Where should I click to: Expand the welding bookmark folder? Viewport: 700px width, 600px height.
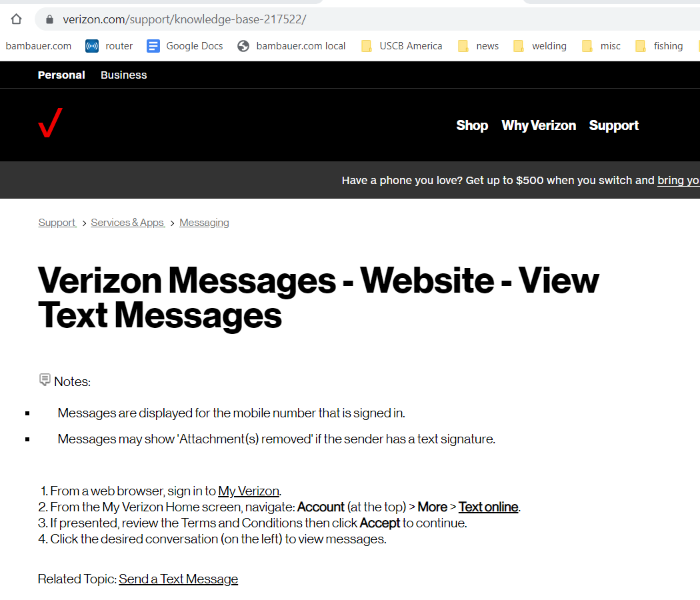point(540,46)
